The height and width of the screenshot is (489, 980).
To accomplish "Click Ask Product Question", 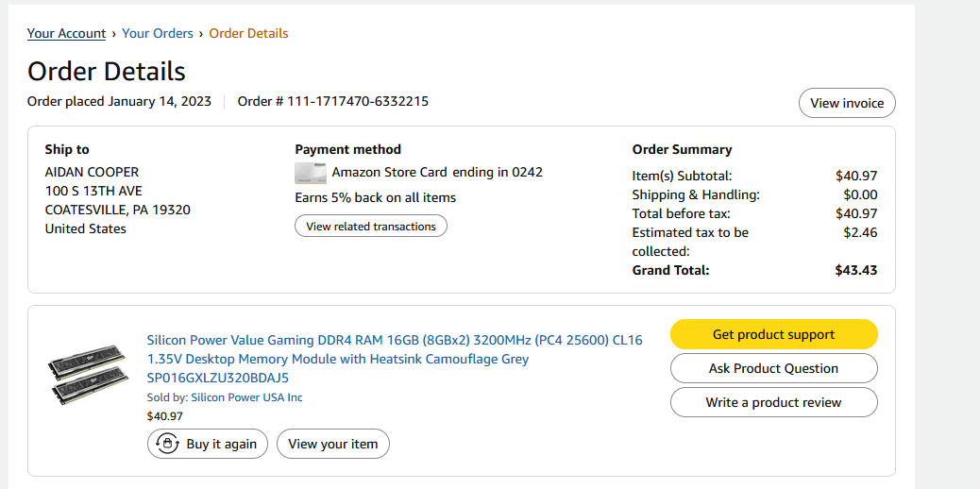I will pos(773,368).
